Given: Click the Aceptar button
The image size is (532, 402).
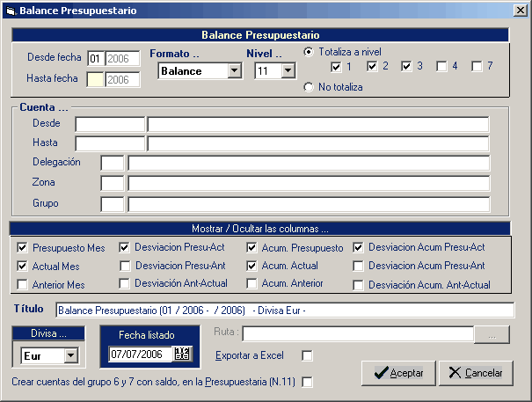Looking at the screenshot, I should [398, 373].
